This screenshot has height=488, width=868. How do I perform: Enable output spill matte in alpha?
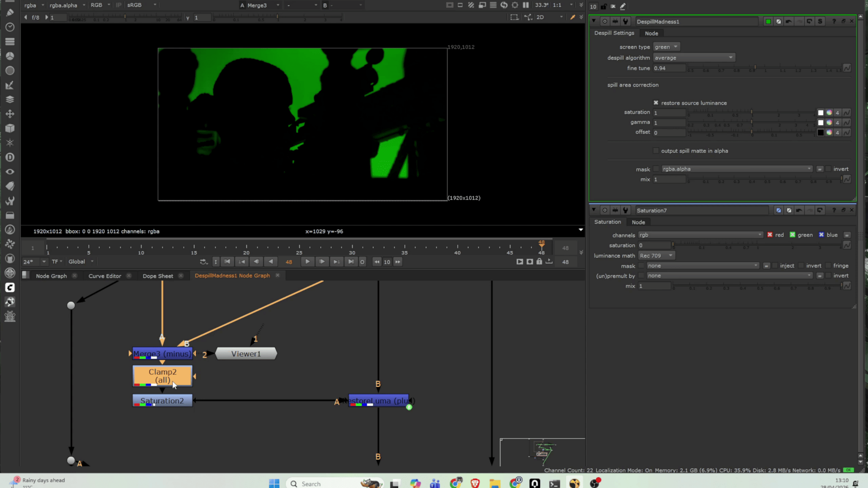[656, 151]
